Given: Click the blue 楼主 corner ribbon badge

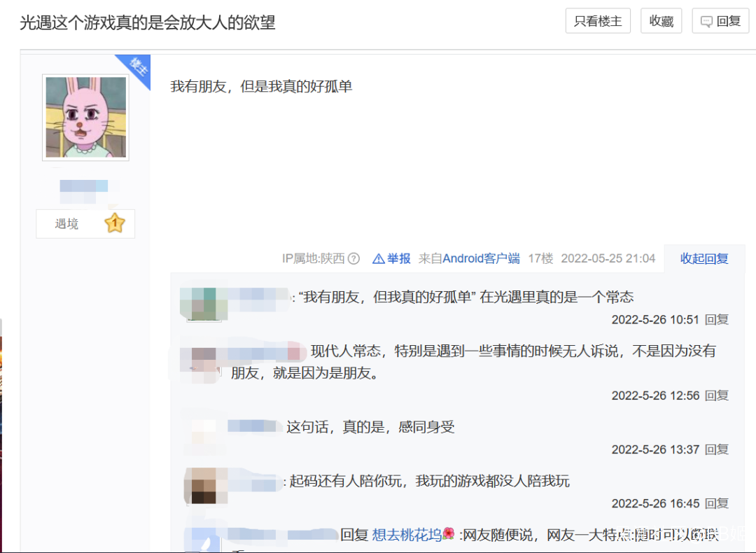Looking at the screenshot, I should 136,69.
